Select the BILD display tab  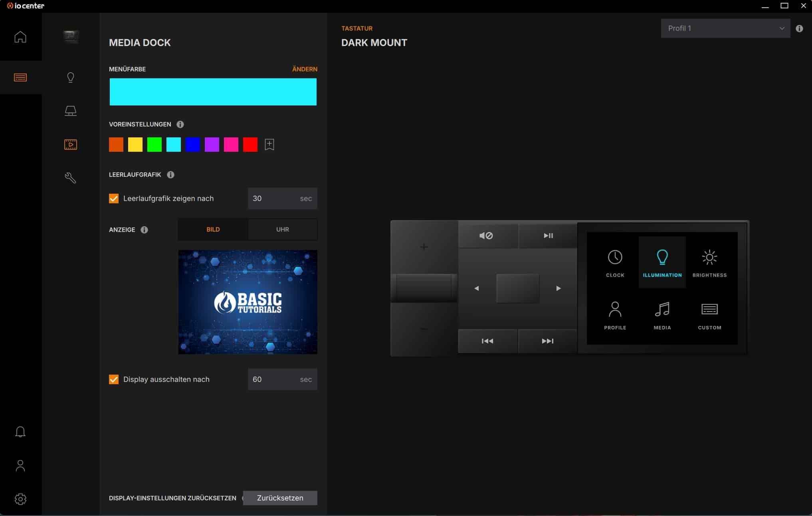pos(213,230)
